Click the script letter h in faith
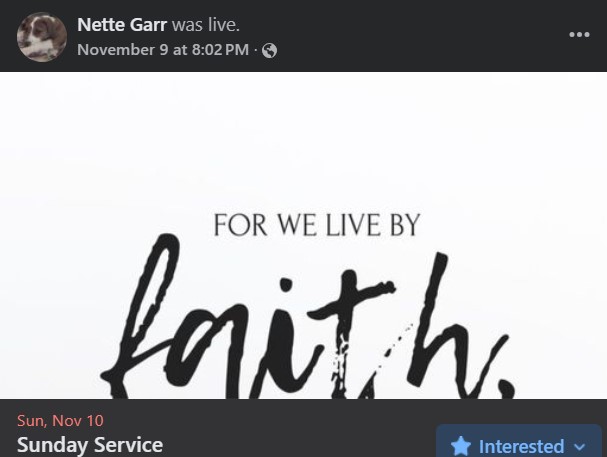Image resolution: width=607 pixels, height=457 pixels. (x=455, y=323)
